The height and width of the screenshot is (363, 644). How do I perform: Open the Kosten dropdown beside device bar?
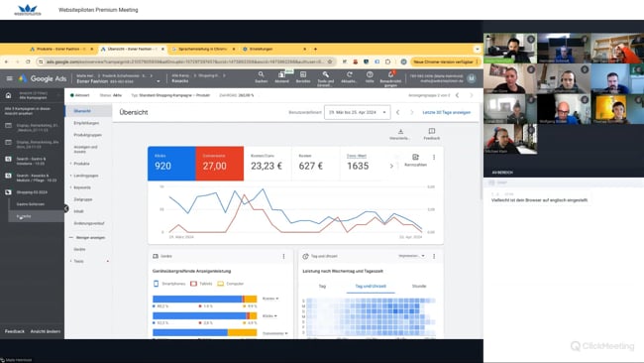click(270, 299)
